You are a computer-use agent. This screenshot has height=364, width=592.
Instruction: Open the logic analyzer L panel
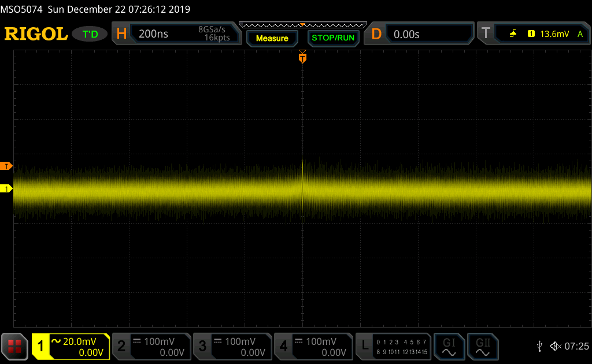[x=365, y=345]
